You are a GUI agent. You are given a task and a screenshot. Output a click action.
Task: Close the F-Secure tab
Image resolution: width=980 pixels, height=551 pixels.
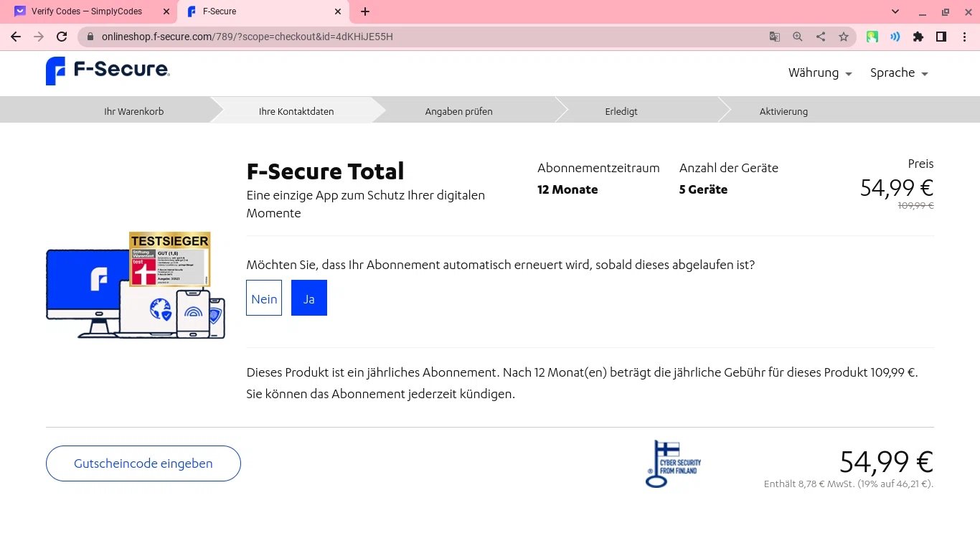(339, 11)
